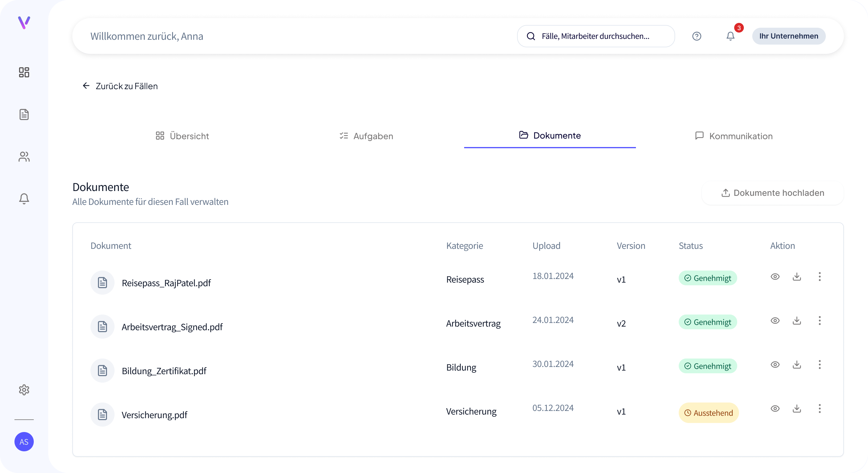Viewport: 868px width, 473px height.
Task: Open sidebar notifications bell icon
Action: 24,199
